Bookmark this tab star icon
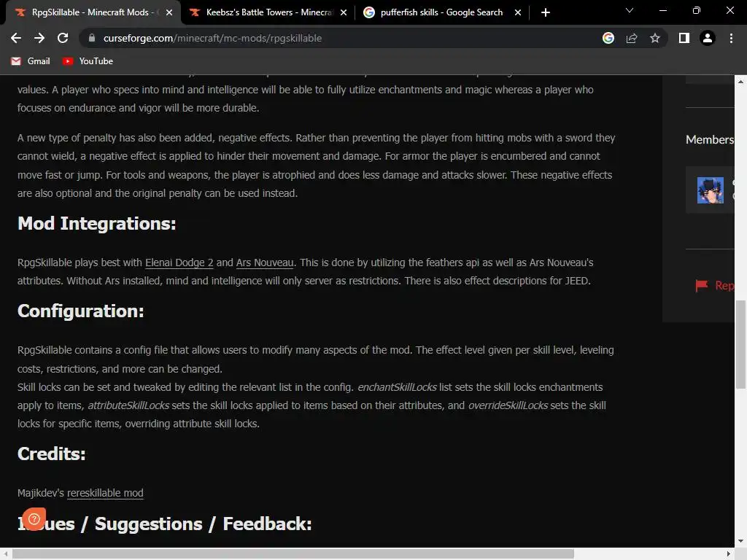Viewport: 747px width, 560px height. pyautogui.click(x=655, y=38)
